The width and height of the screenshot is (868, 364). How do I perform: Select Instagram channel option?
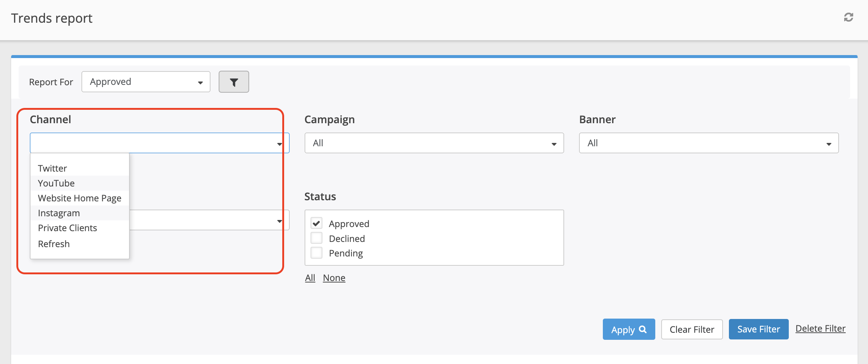click(x=59, y=213)
